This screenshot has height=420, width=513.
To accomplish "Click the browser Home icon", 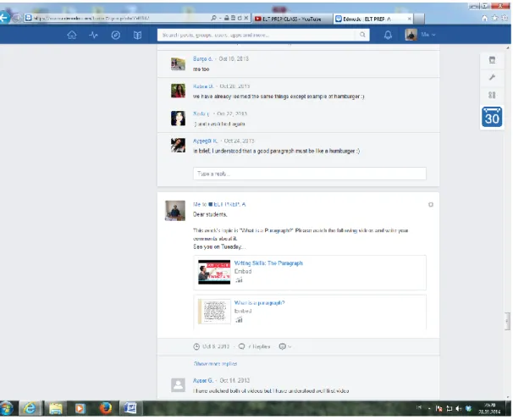I will pos(485,18).
